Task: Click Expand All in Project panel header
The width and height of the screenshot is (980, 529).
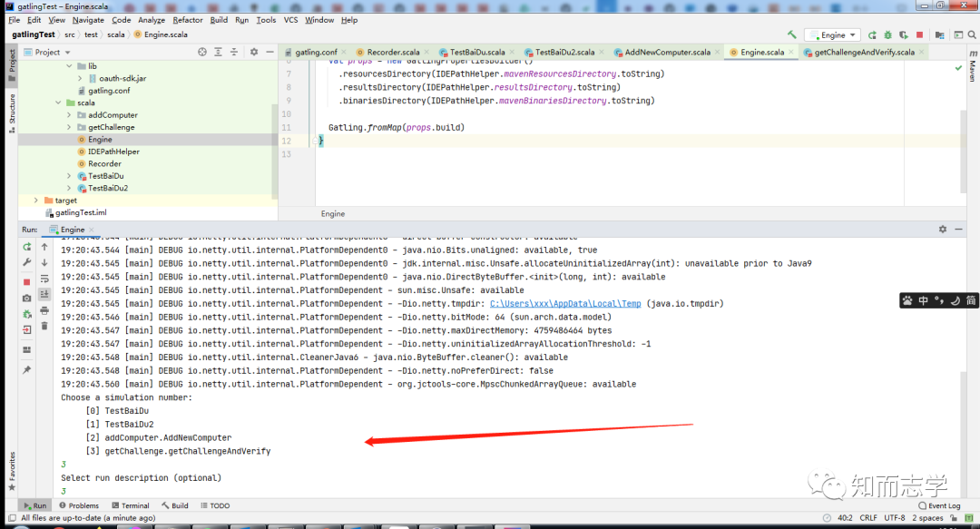Action: pos(218,52)
